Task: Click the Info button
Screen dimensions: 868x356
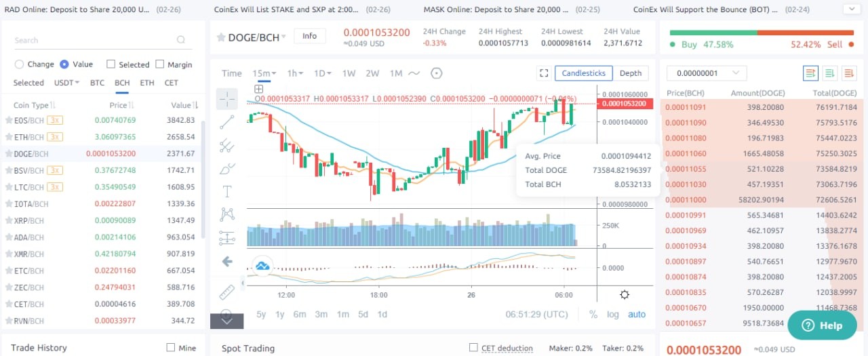Action: pyautogui.click(x=309, y=36)
